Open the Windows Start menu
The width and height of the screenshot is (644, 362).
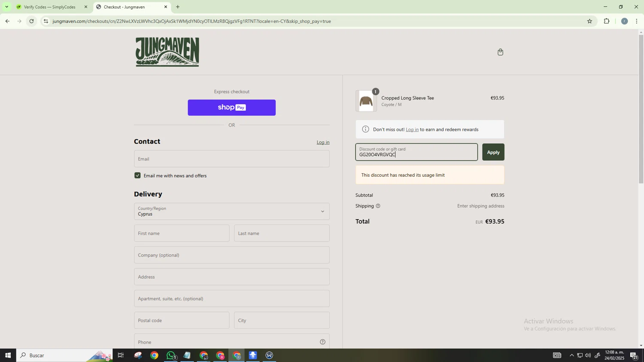point(8,355)
